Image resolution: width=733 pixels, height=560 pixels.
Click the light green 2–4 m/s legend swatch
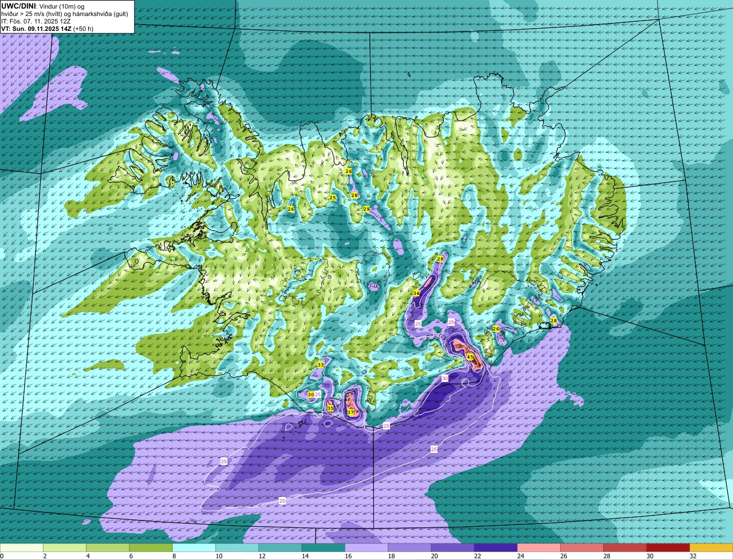pyautogui.click(x=65, y=547)
